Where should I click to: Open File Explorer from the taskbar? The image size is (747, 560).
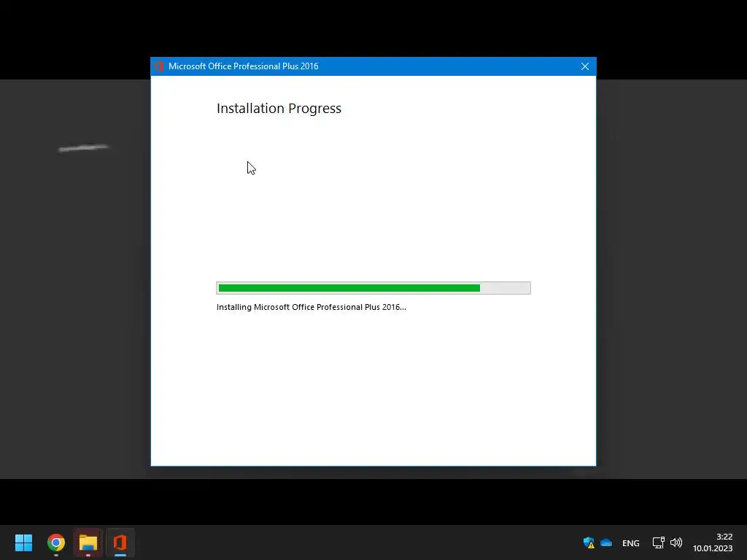coord(88,542)
